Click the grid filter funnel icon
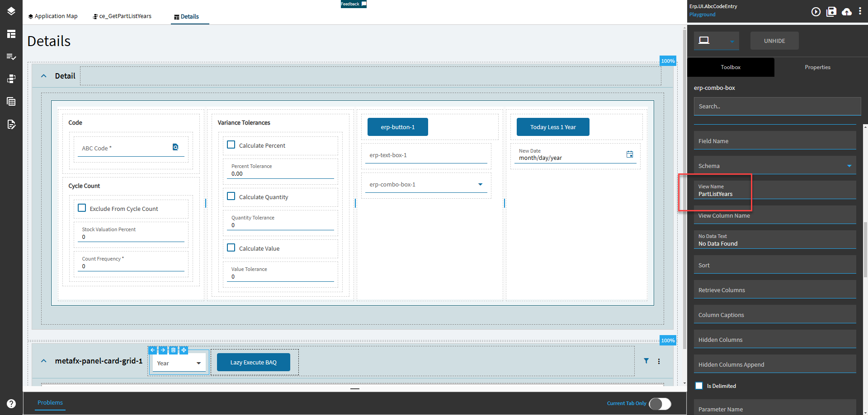This screenshot has width=868, height=415. 646,361
